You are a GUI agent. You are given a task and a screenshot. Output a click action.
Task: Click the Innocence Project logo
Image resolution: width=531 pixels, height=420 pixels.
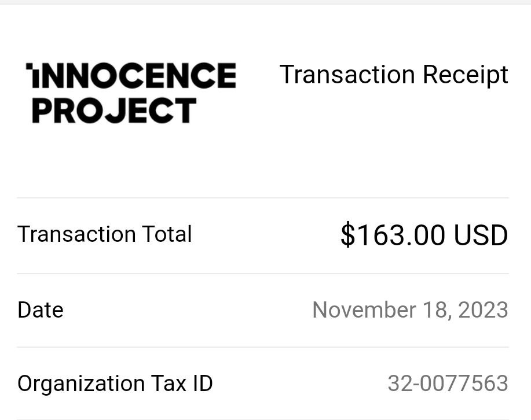point(131,93)
